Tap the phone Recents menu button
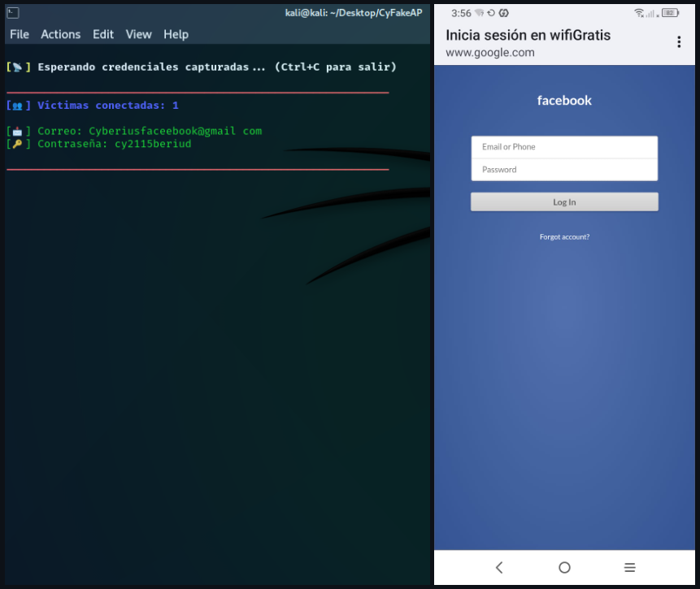The width and height of the screenshot is (700, 589). [629, 568]
